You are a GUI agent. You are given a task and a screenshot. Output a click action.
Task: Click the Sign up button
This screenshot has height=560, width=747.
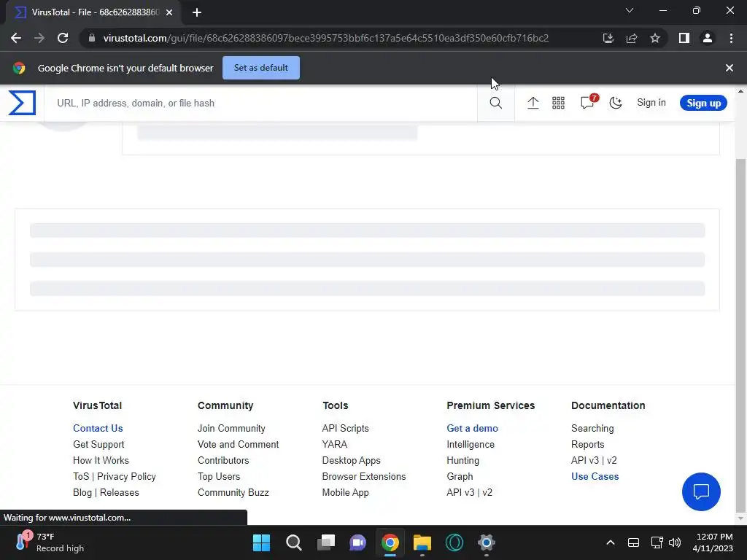(x=703, y=103)
